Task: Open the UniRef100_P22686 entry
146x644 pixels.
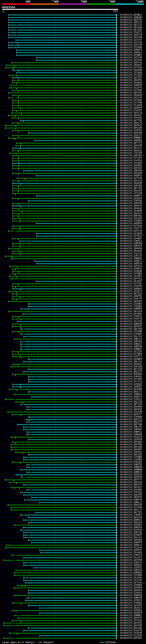Action: click(131, 48)
